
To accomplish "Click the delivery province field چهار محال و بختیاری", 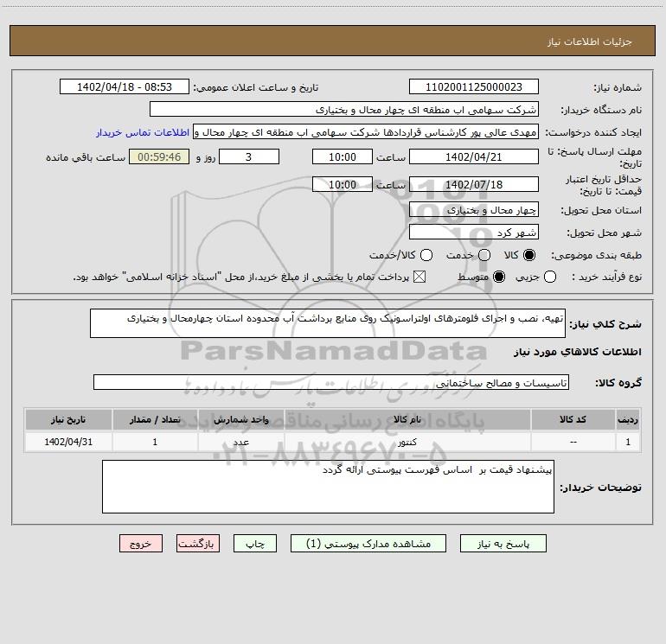I will tap(474, 209).
